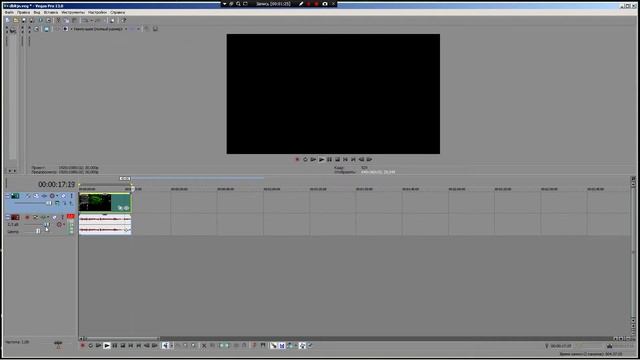This screenshot has width=640, height=360.
Task: Click the camera icon in recorder bar
Action: 325,4
